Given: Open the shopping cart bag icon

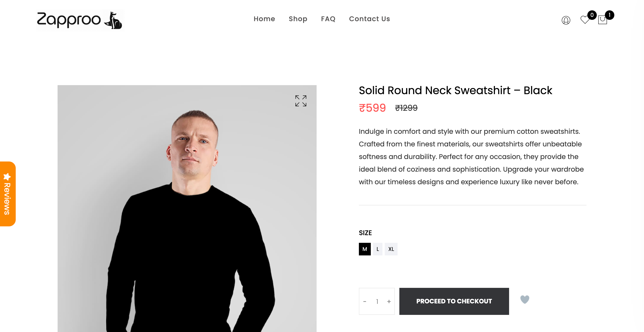Looking at the screenshot, I should coord(602,20).
